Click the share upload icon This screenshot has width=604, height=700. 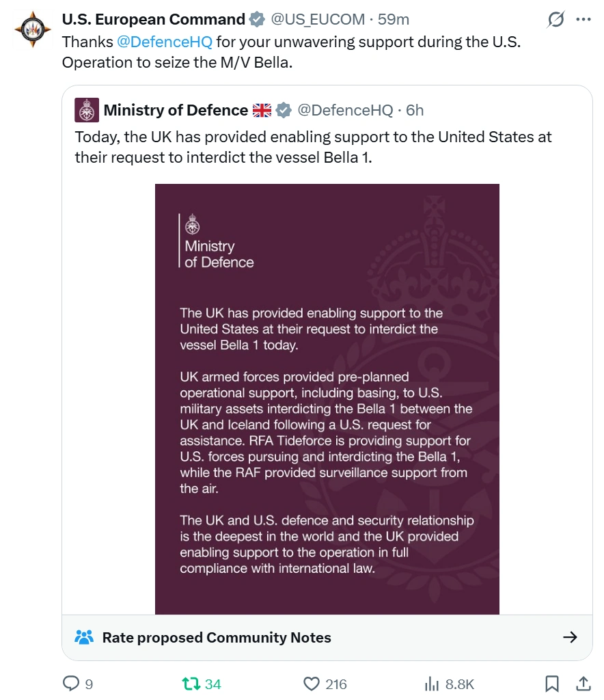click(x=584, y=684)
